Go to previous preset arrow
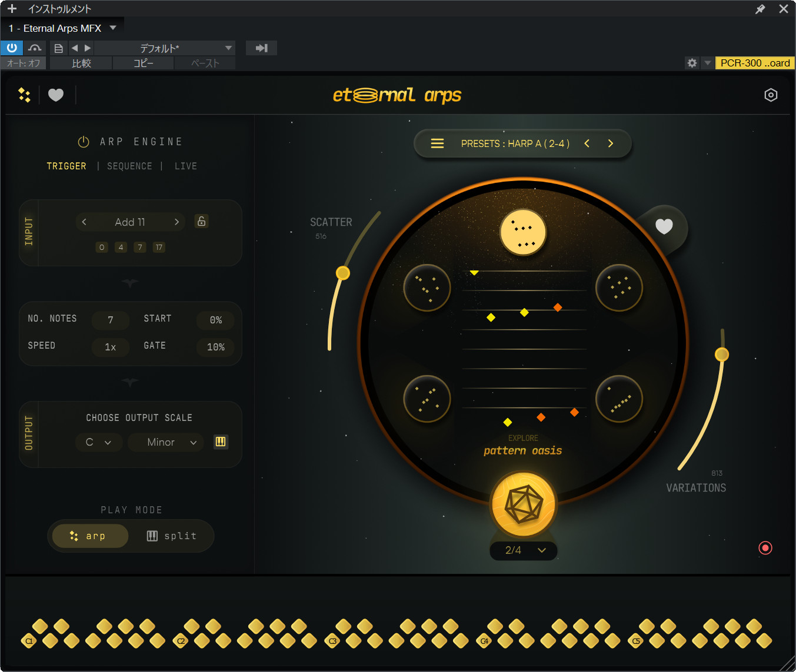 (587, 143)
